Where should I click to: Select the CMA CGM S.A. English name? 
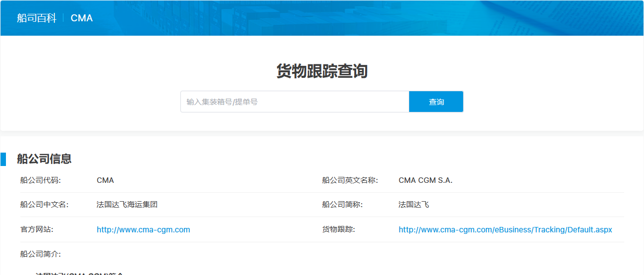coord(425,180)
